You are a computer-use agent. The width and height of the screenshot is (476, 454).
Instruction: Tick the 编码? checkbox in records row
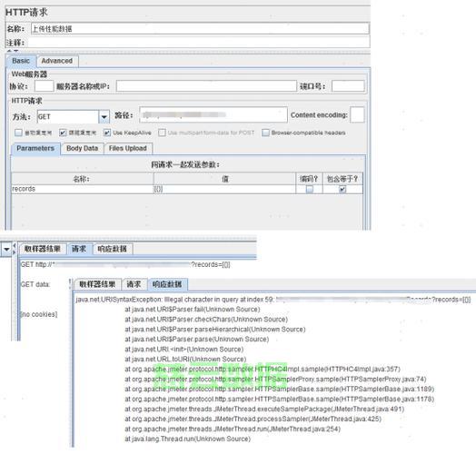tap(310, 190)
